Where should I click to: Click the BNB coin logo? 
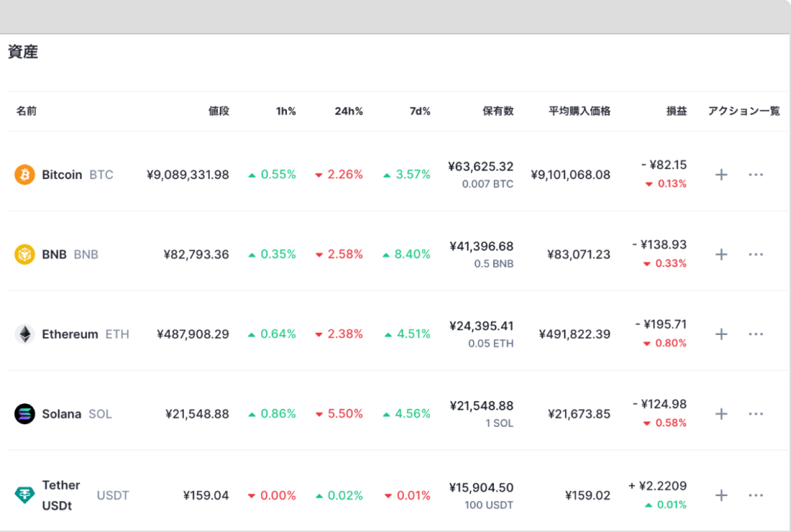tap(24, 254)
